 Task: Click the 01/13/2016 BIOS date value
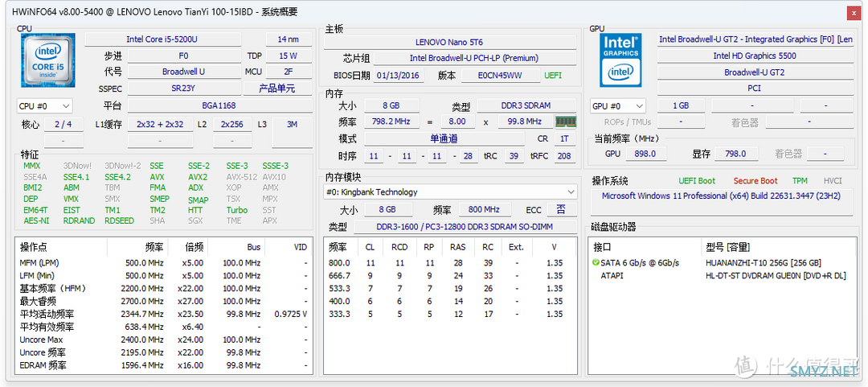[397, 76]
